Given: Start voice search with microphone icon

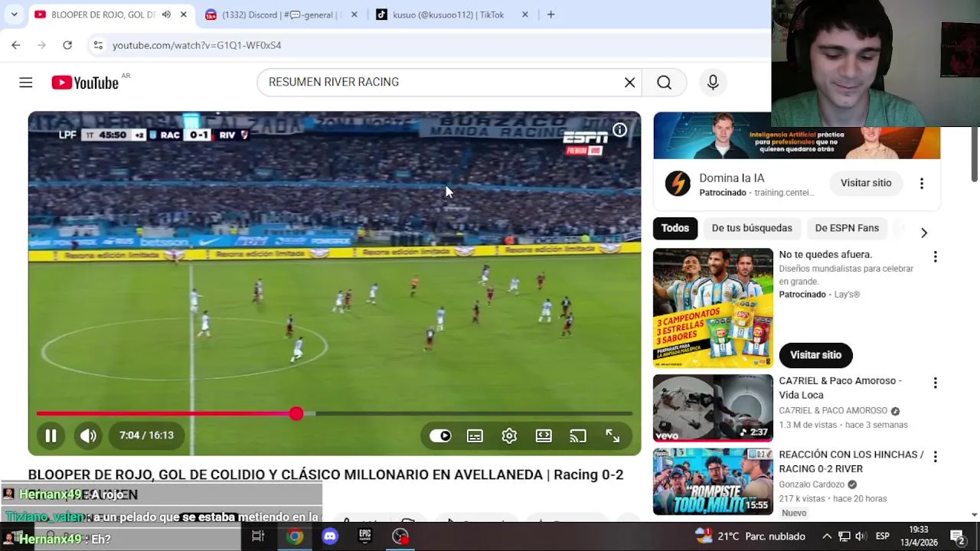Looking at the screenshot, I should pos(713,83).
